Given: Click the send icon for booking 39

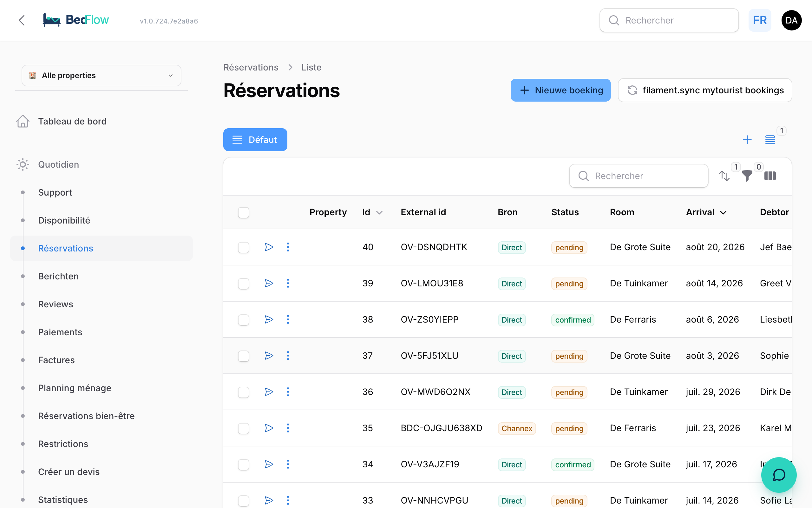Looking at the screenshot, I should 269,283.
